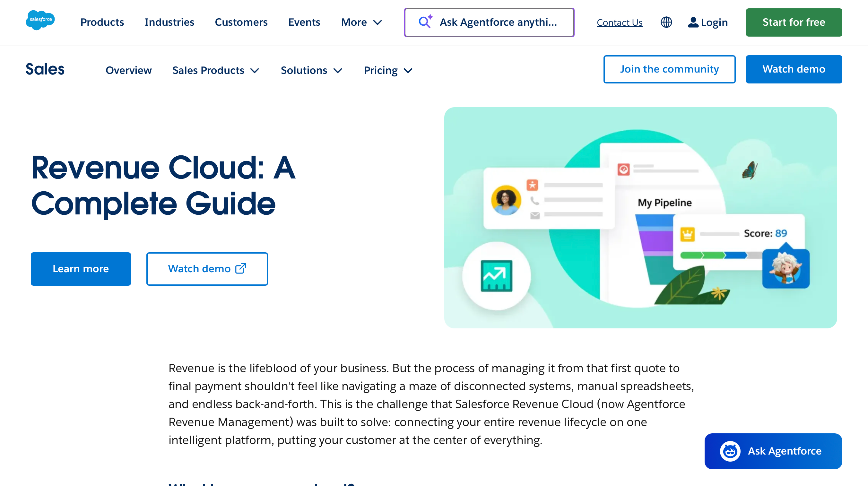868x486 pixels.
Task: Click the outlined Watch demo button in hero
Action: [x=207, y=269]
